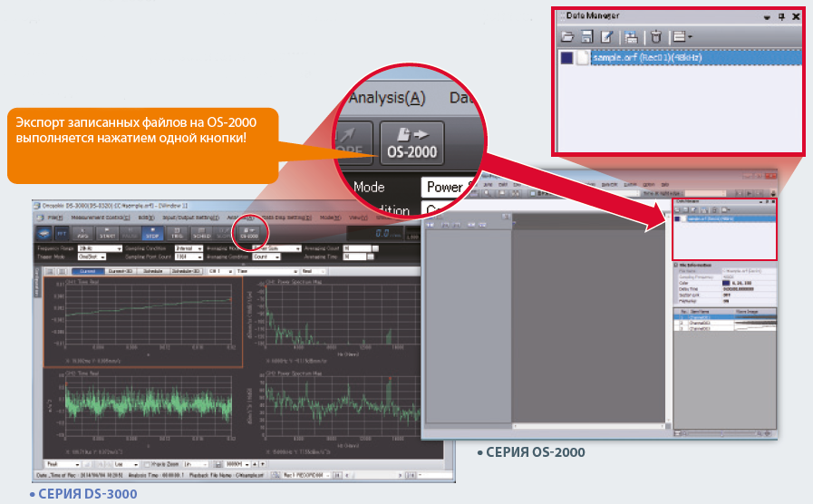Open Averaging Mode dropdown in DS-3000 settings
Image resolution: width=813 pixels, height=504 pixels.
click(x=276, y=249)
